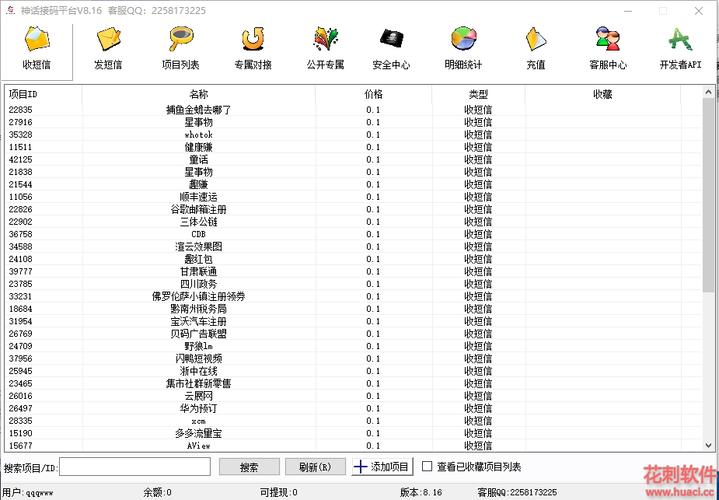Select row 宝沃汽车注册
The image size is (719, 500).
[353, 321]
